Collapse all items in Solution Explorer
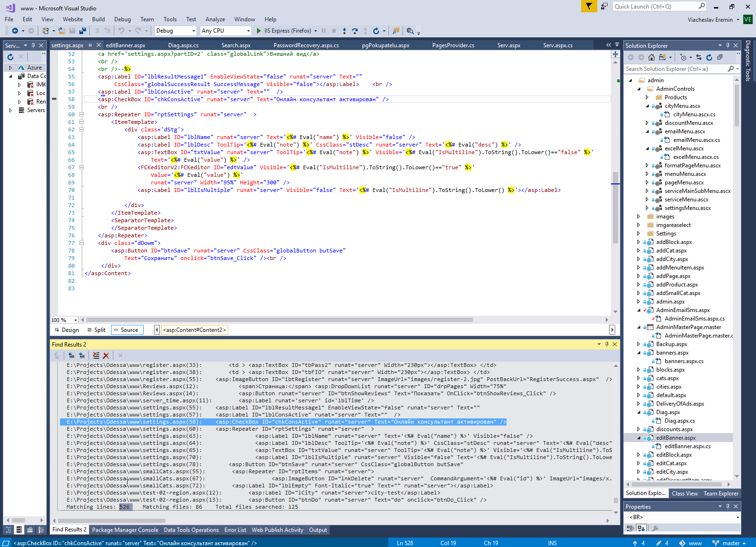Viewport: 756px width, 547px height. coord(720,57)
